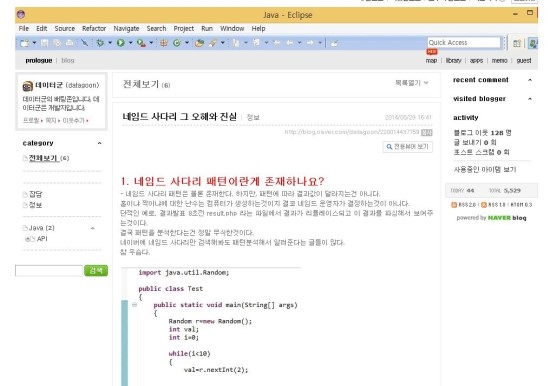Click the New file toolbar icon

coord(25,43)
